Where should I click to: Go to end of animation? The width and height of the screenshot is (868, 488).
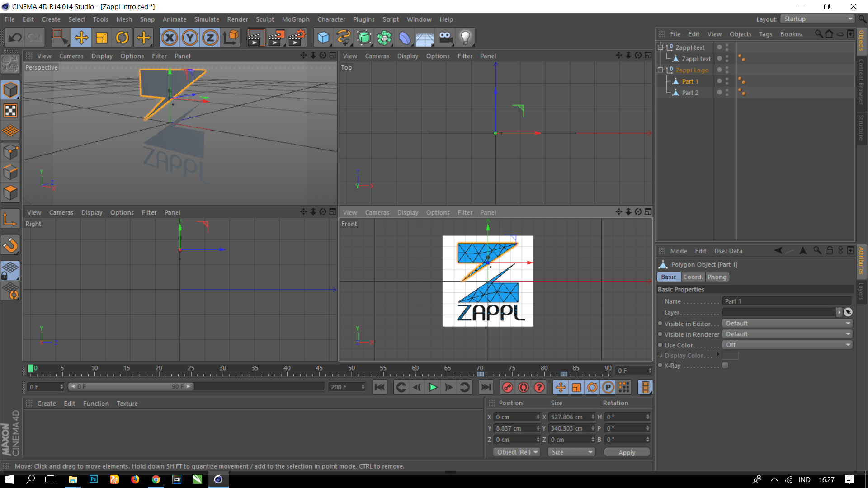(x=486, y=387)
